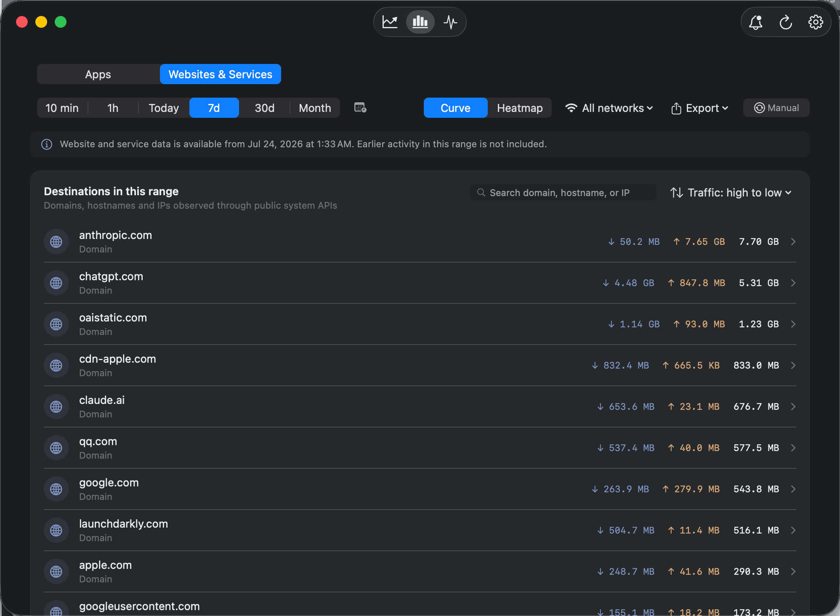The image size is (840, 616).
Task: Select the 1h time range
Action: pyautogui.click(x=113, y=108)
